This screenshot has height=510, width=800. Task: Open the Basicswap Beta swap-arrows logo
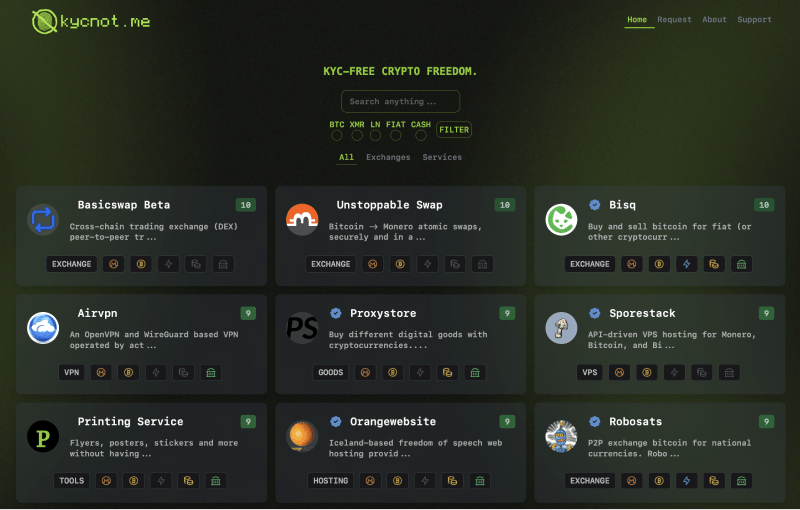pos(43,220)
